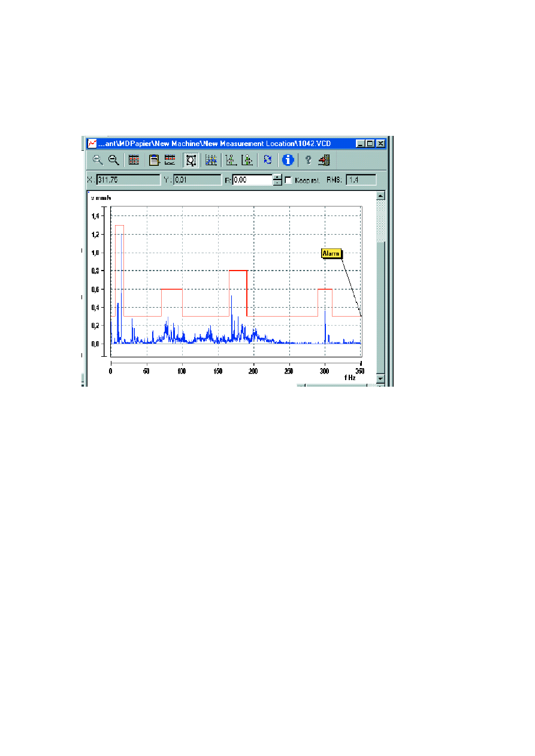This screenshot has width=535, height=756.
Task: Decrease R value with stepper down arrow
Action: pos(277,183)
